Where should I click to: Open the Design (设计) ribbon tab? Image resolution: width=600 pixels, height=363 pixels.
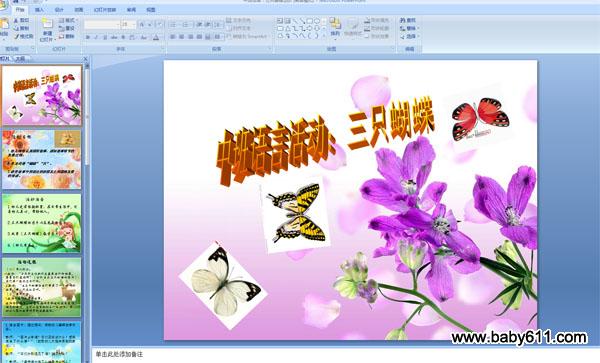click(x=59, y=10)
